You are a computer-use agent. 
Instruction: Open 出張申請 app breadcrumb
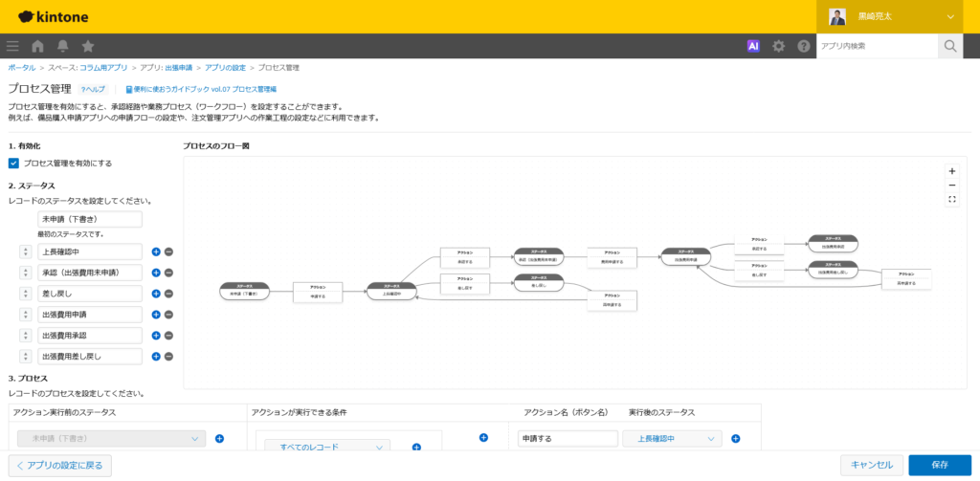point(179,67)
